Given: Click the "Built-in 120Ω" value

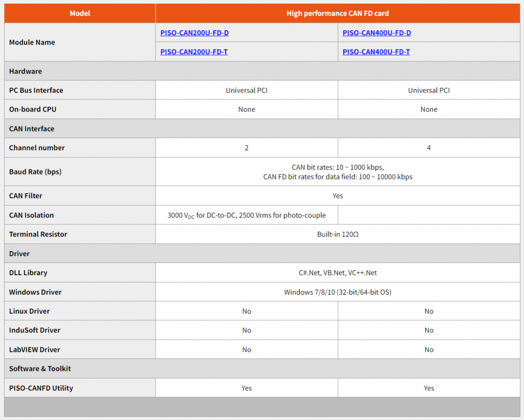Looking at the screenshot, I should point(338,234).
